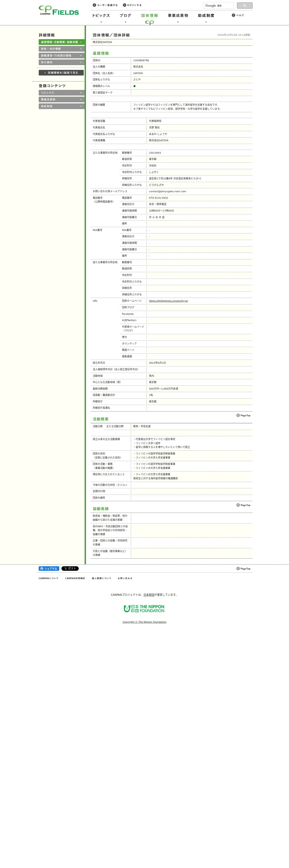Click the 基礎情報 section heading

click(x=101, y=53)
